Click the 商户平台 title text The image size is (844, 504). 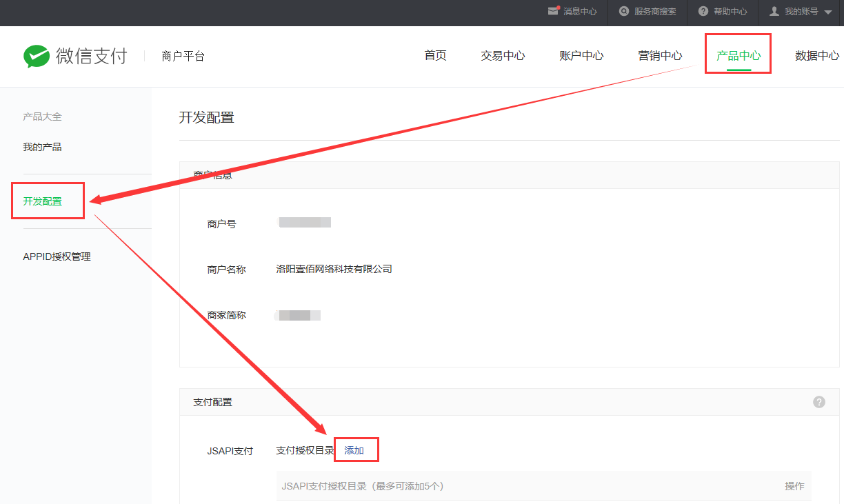point(183,57)
